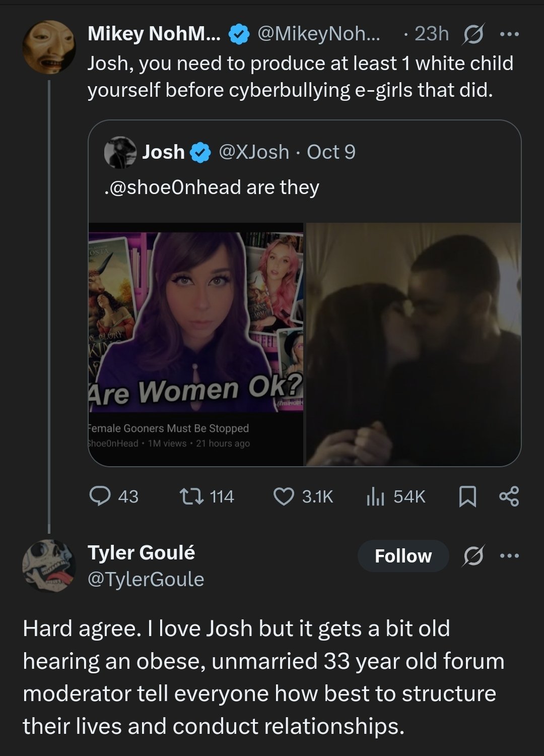Open Tyler Goulé's skull avatar
This screenshot has width=544, height=756.
point(49,565)
